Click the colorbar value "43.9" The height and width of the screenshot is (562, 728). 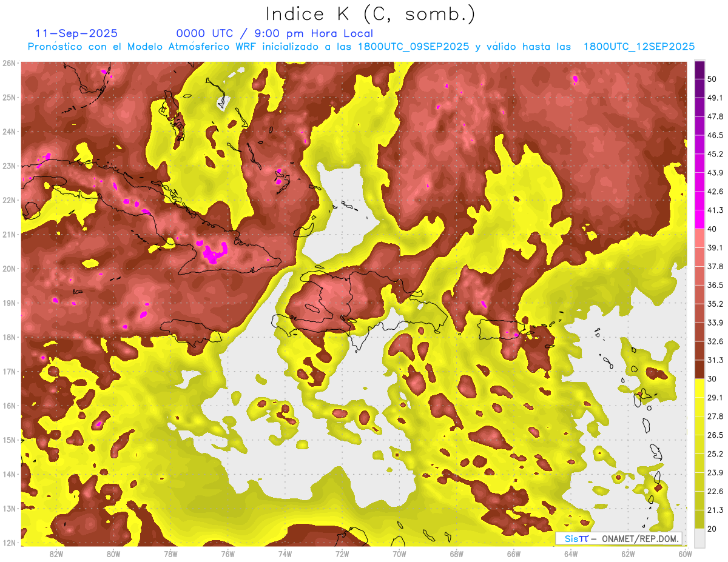tap(715, 173)
